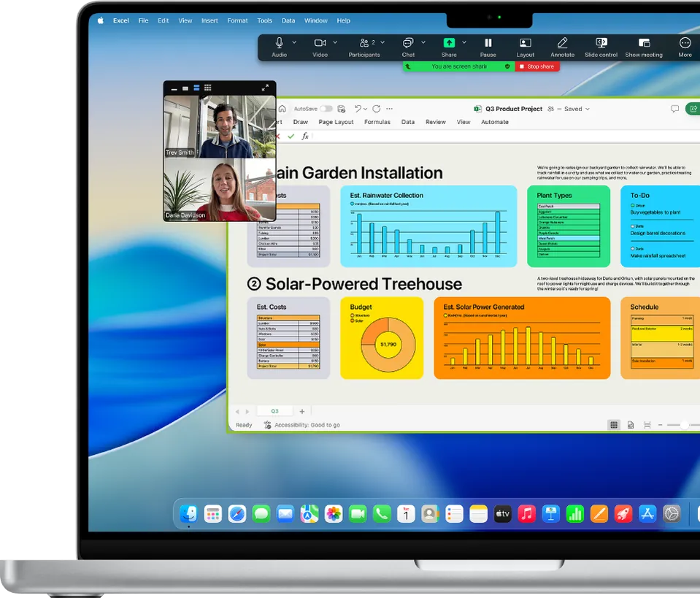Open the Automate ribbon tab
700x598 pixels.
[495, 122]
